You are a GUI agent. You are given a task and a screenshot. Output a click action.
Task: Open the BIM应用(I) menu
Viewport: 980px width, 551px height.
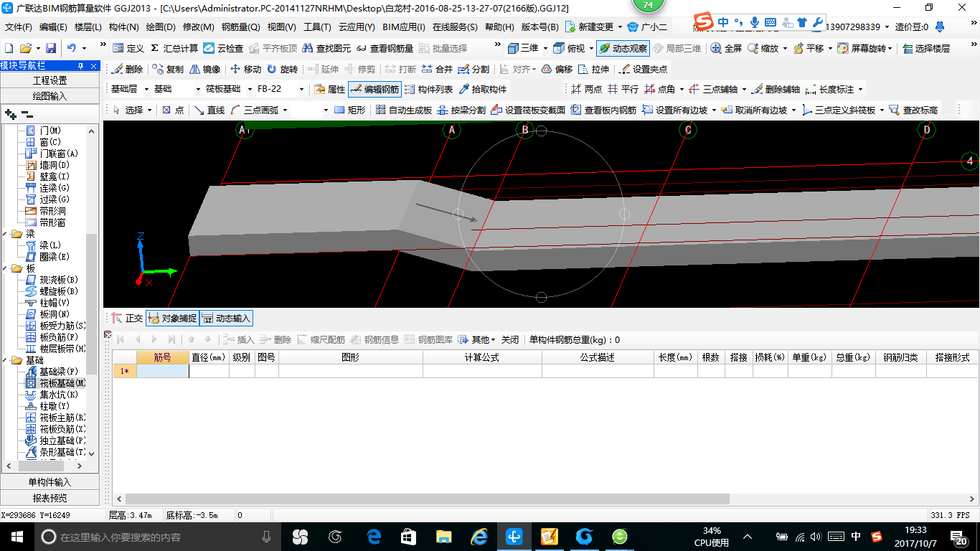point(404,27)
